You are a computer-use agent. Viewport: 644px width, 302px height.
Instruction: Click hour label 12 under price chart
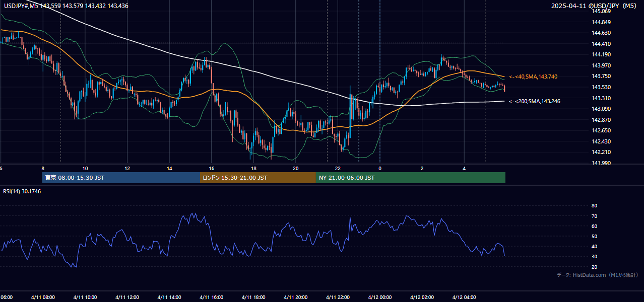click(127, 168)
